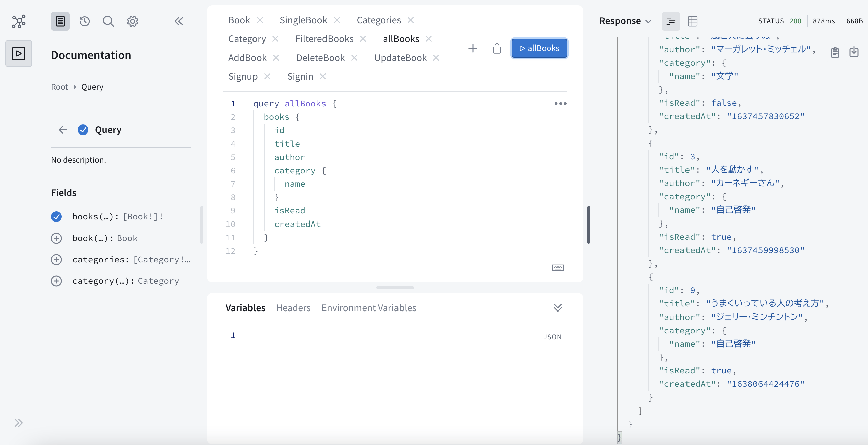
Task: Copy the response with clipboard icon
Action: [835, 52]
